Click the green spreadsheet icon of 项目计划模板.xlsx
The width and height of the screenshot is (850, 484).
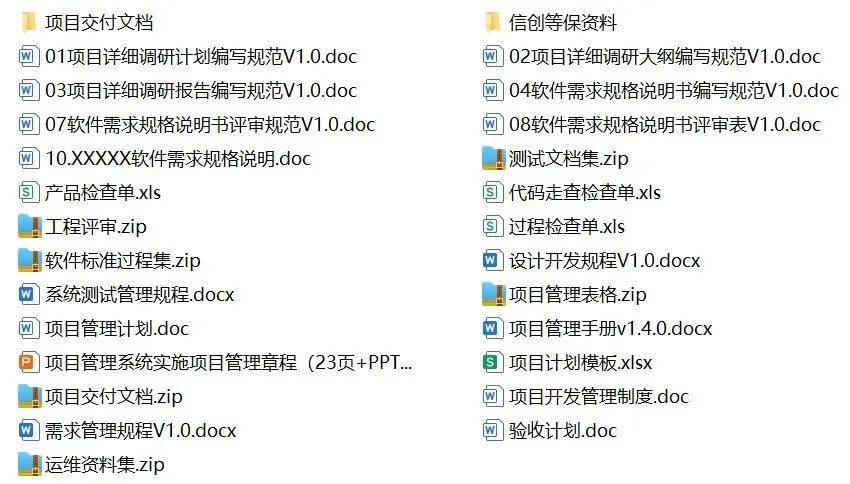click(492, 363)
